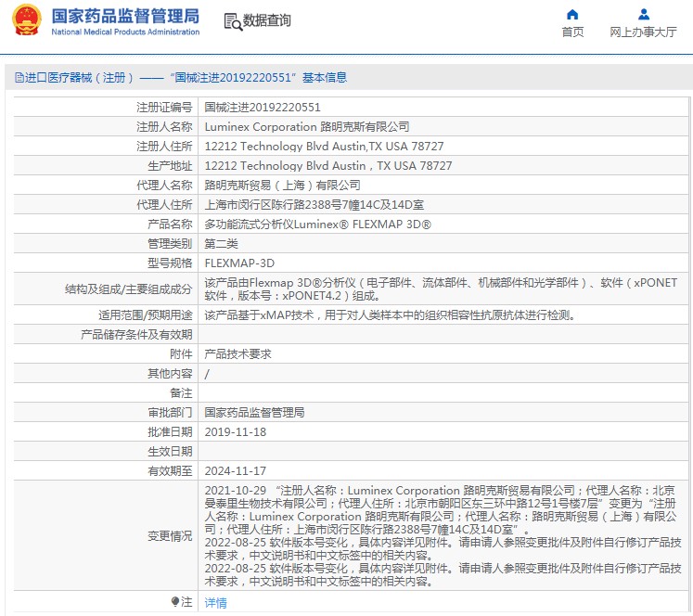
Task: Click the 2021-10-29 change record entry
Action: click(441, 509)
